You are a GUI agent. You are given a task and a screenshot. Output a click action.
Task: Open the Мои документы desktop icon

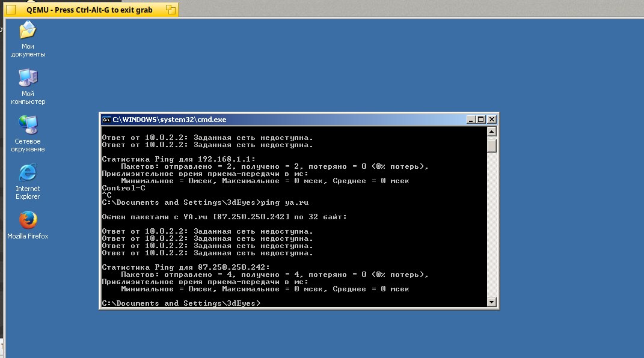click(28, 39)
